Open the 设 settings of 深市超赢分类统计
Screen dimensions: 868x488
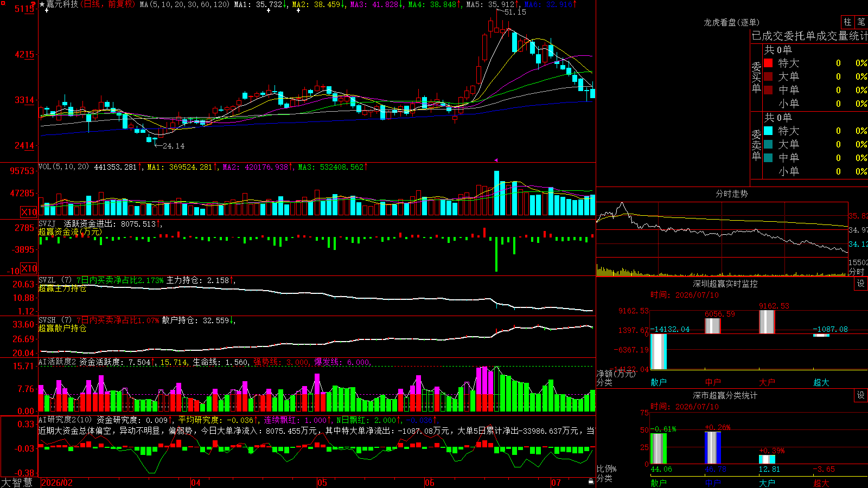click(x=860, y=395)
